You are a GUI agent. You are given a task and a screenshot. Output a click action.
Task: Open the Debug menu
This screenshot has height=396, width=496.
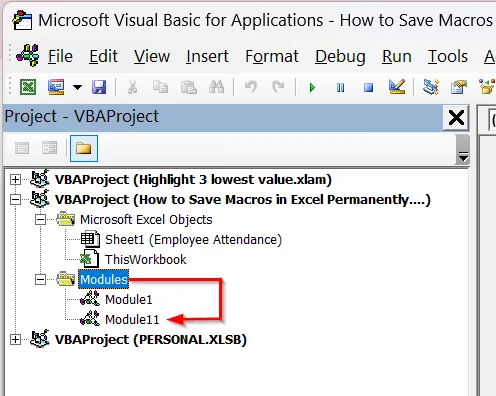click(340, 56)
